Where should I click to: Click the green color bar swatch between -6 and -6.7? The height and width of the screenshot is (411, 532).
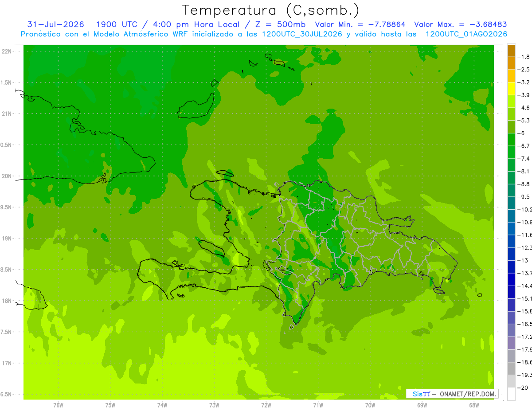(511, 140)
